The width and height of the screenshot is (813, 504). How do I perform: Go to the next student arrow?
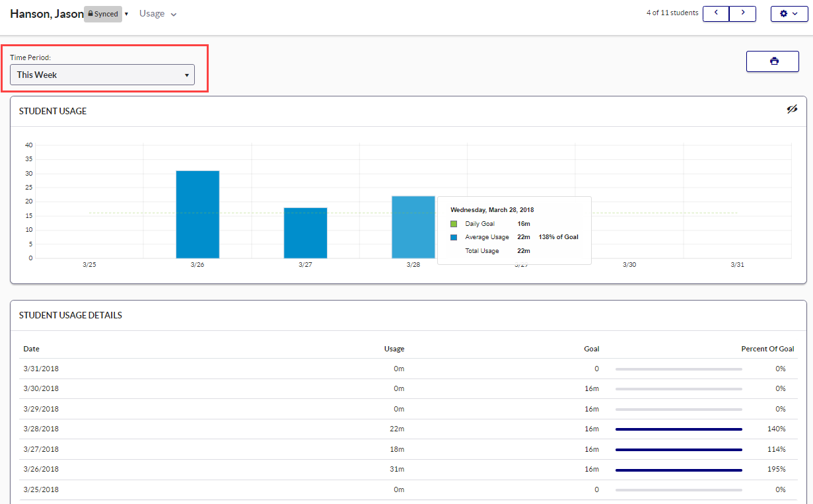(742, 13)
